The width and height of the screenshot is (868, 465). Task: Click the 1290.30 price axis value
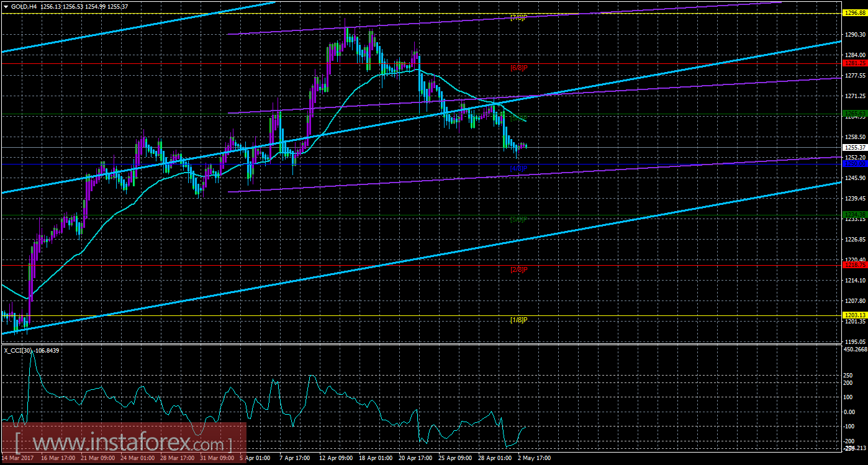[x=855, y=35]
